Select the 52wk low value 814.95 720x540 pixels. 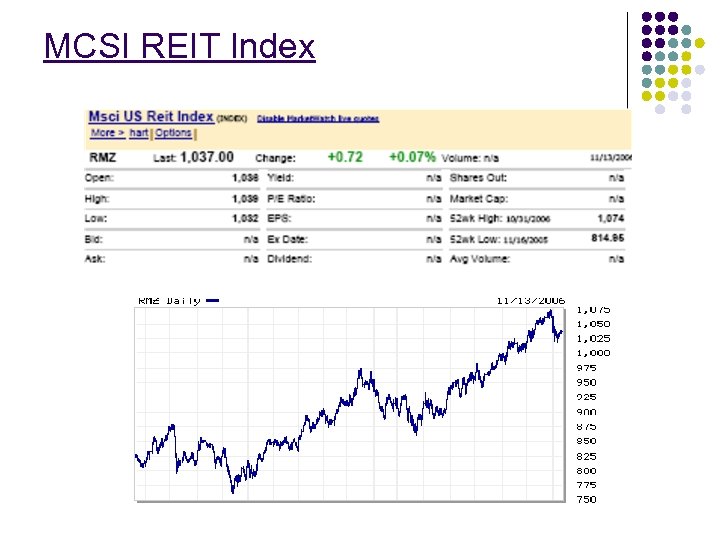608,238
